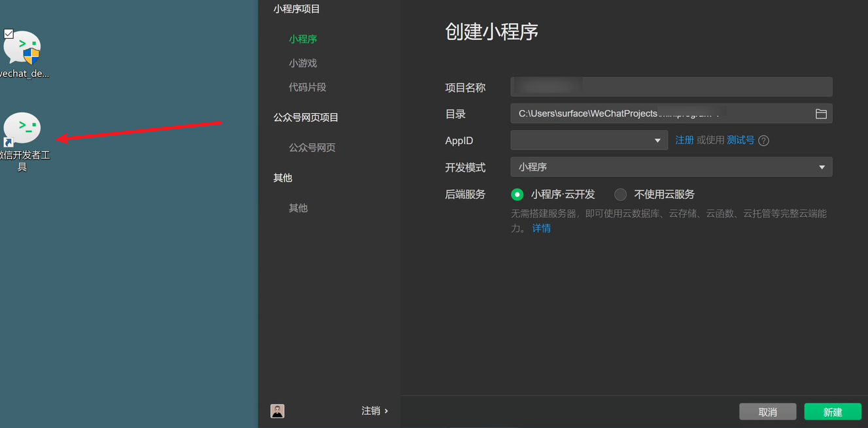Click the 后端服务 label
The height and width of the screenshot is (428, 868).
click(x=465, y=194)
